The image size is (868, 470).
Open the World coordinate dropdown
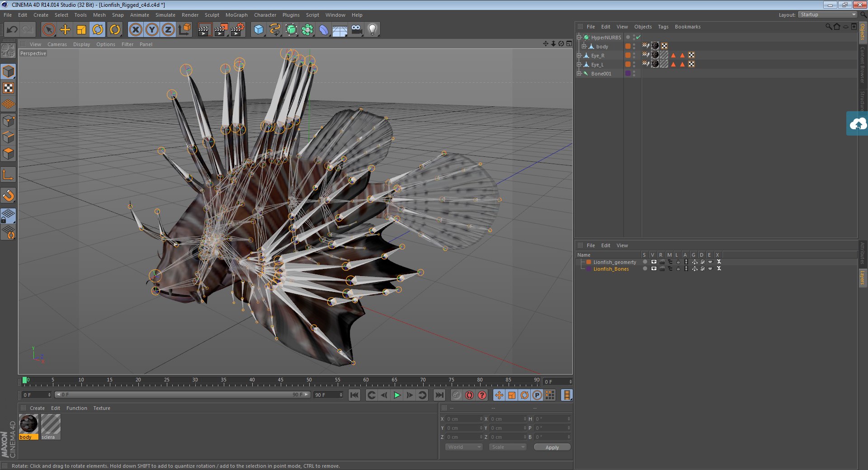[x=464, y=447]
